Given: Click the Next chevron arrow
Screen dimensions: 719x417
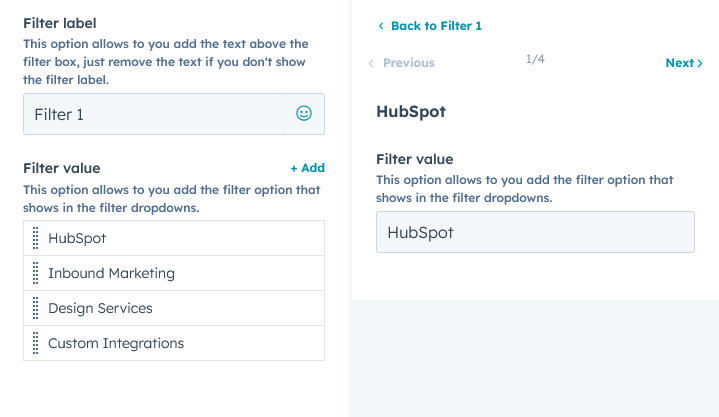Looking at the screenshot, I should coord(700,63).
